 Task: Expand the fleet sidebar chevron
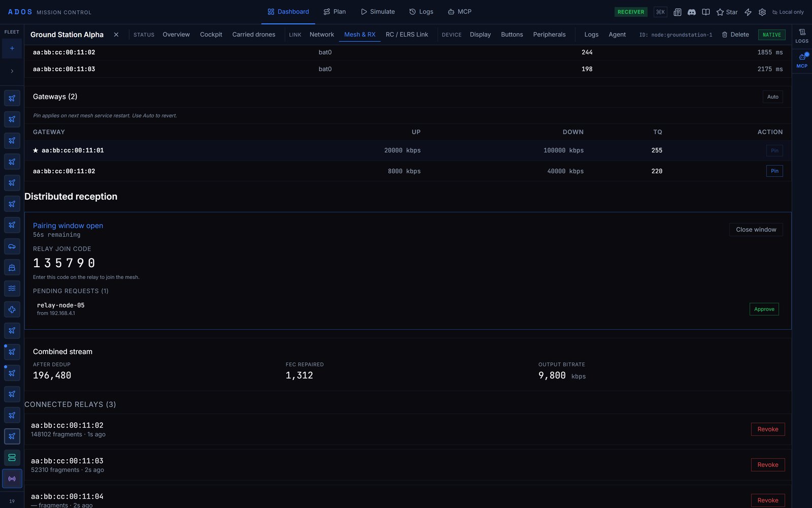point(12,71)
